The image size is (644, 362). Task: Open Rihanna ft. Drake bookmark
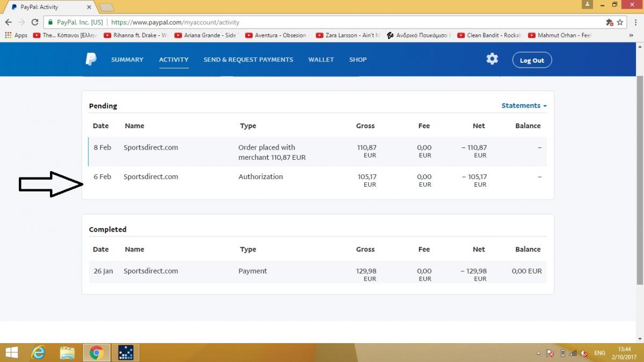[x=135, y=35]
